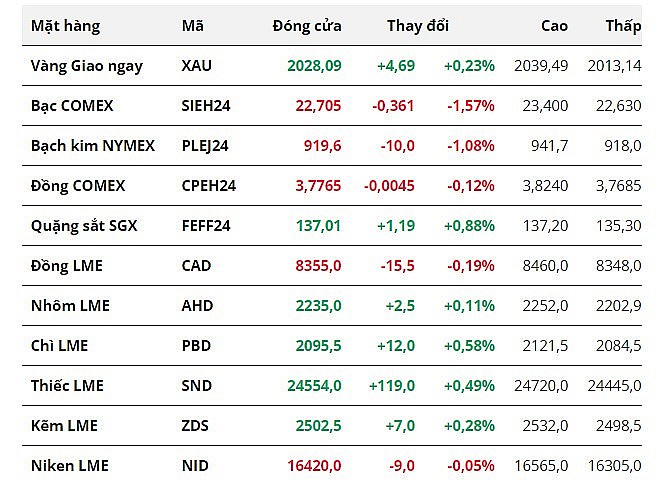The height and width of the screenshot is (483, 667).
Task: Click the 'Nhôm LME' commodity name
Action: (70, 305)
